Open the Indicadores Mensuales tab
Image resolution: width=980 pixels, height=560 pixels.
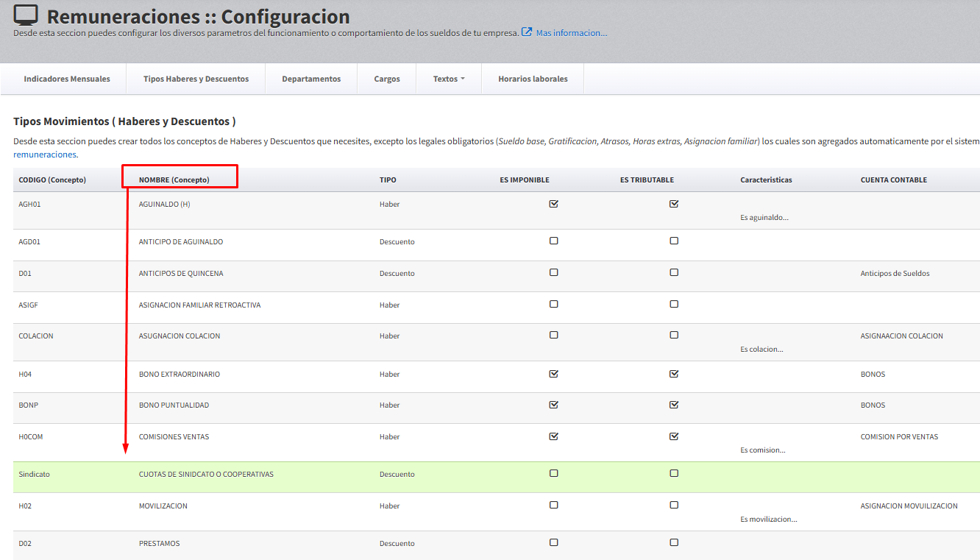click(67, 79)
